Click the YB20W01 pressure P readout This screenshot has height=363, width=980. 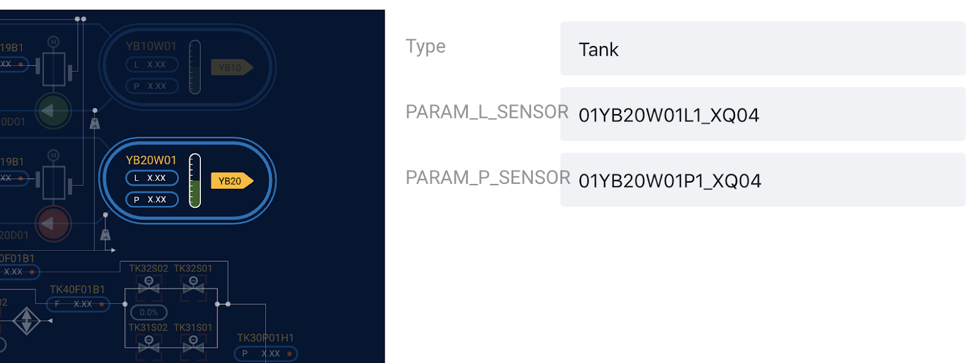pos(152,199)
